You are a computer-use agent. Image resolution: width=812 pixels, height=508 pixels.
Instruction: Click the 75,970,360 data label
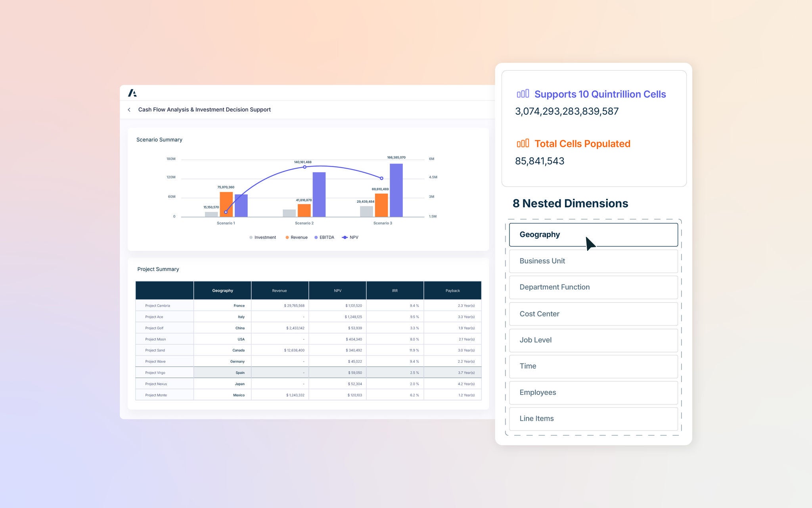(226, 187)
